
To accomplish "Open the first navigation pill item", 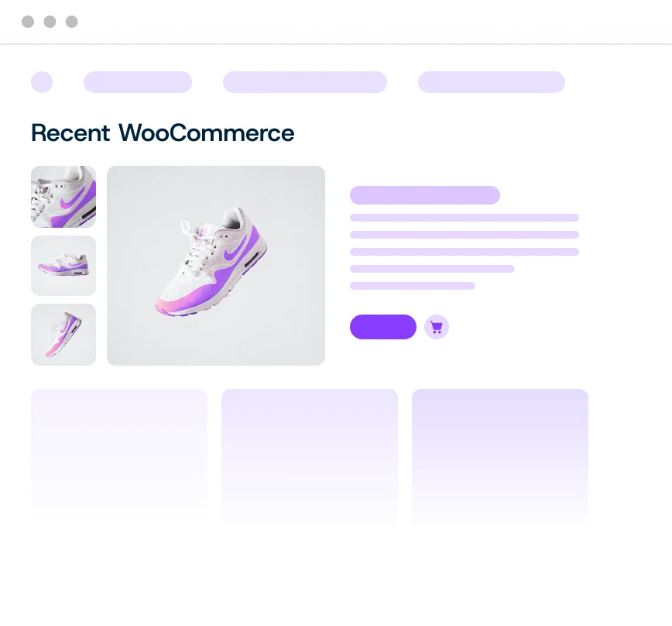I will pos(138,82).
